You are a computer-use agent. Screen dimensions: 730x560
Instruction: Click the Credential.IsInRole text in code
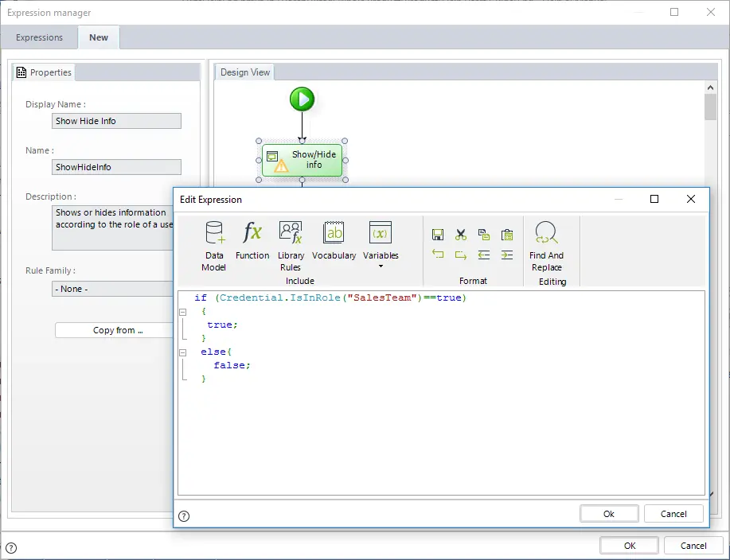click(x=280, y=297)
